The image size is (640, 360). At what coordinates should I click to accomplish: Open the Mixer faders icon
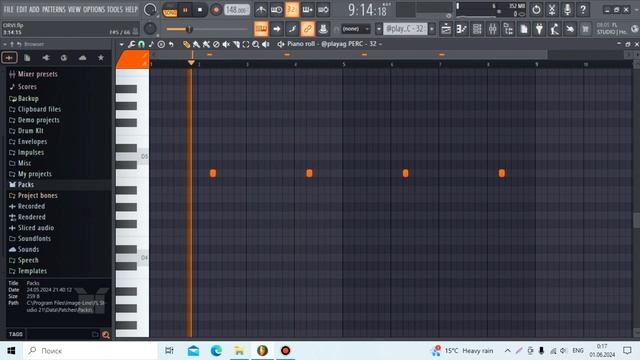coord(493,29)
